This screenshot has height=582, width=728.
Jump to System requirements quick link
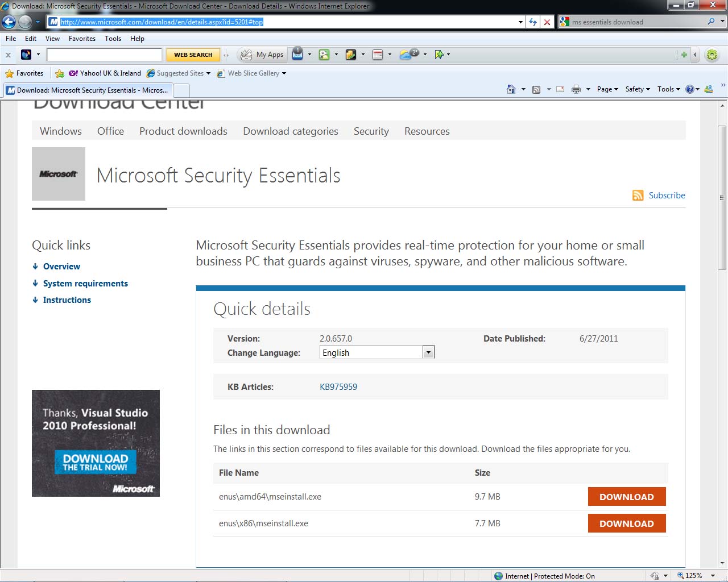(x=85, y=284)
